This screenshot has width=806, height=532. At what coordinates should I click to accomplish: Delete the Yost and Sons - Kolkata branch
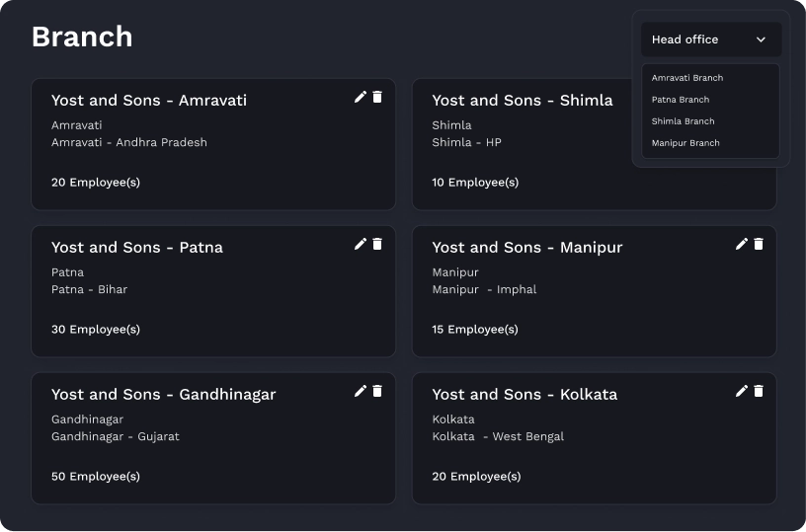(x=759, y=391)
